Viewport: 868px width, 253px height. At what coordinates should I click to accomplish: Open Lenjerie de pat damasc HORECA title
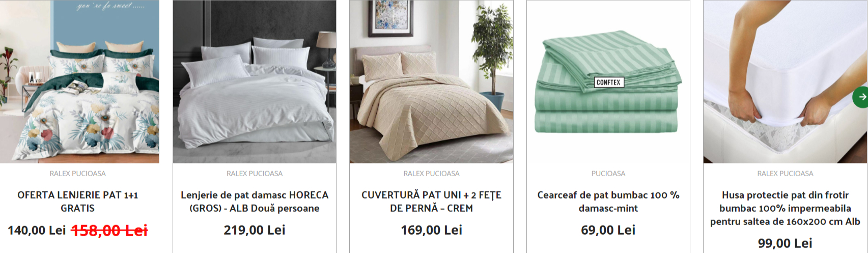pyautogui.click(x=255, y=202)
